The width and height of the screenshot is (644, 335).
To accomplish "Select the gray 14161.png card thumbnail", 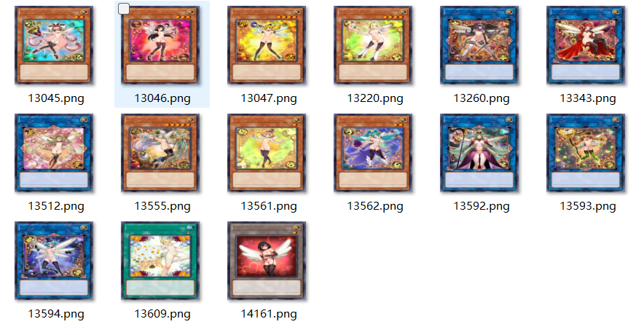I will click(267, 261).
